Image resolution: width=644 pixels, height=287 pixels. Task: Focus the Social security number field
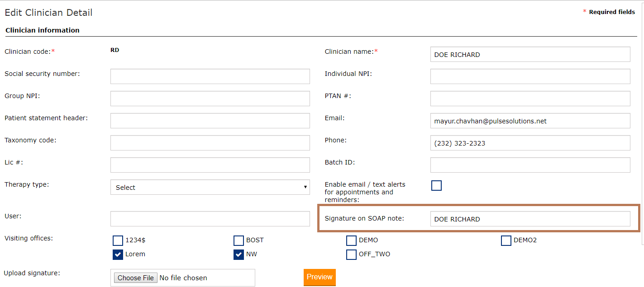coord(210,76)
